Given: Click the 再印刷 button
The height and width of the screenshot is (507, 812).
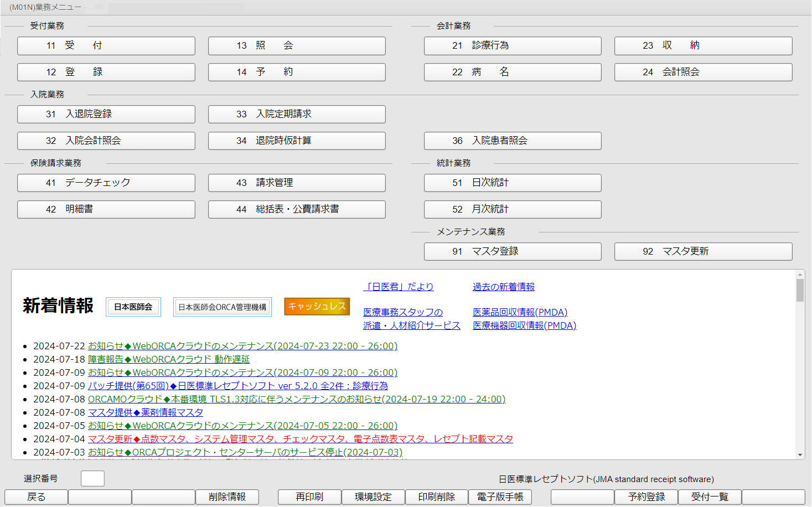Looking at the screenshot, I should [309, 497].
